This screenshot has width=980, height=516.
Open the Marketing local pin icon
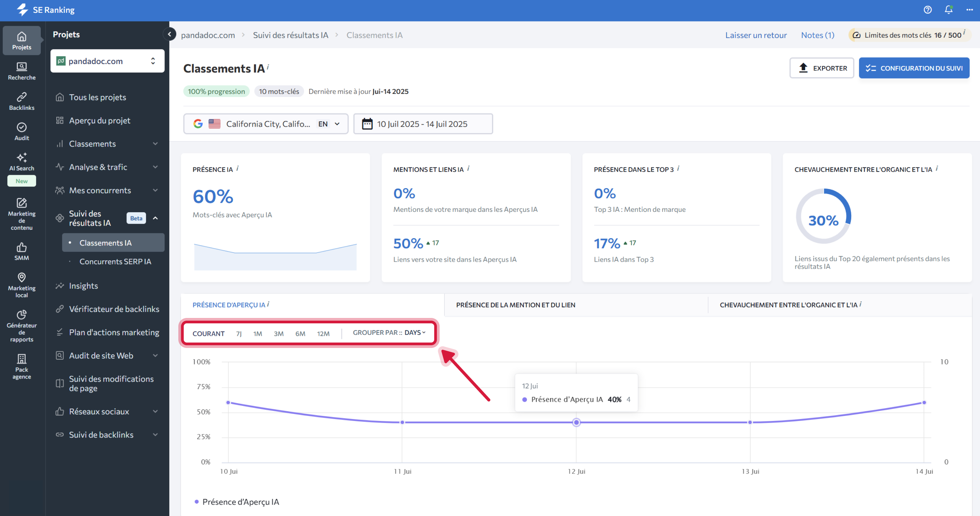(x=22, y=285)
